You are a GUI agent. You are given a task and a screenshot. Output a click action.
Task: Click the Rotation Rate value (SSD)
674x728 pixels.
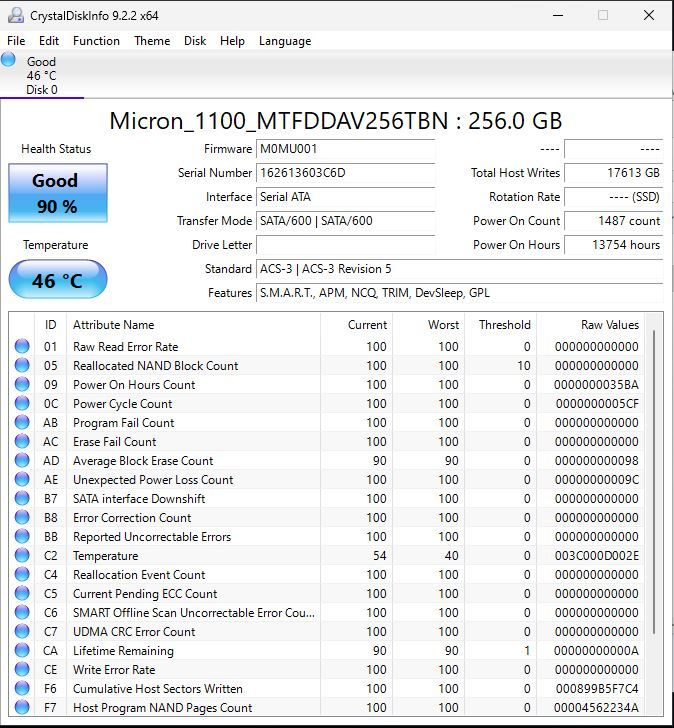[614, 197]
